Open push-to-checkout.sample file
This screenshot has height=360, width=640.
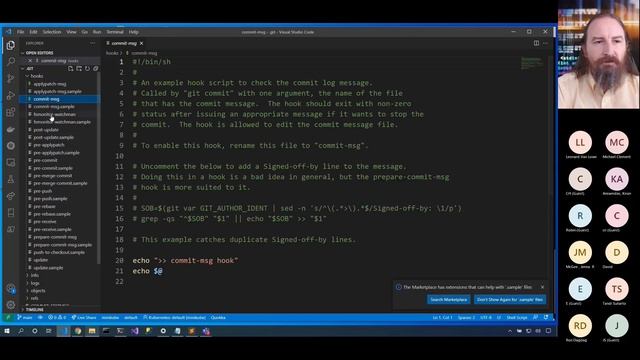click(59, 253)
